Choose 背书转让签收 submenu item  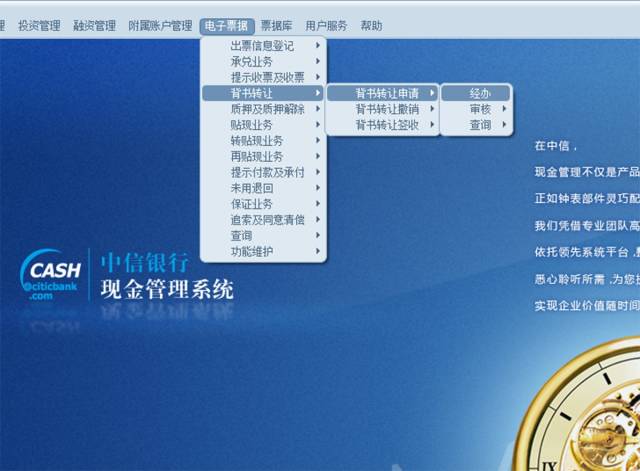point(382,125)
